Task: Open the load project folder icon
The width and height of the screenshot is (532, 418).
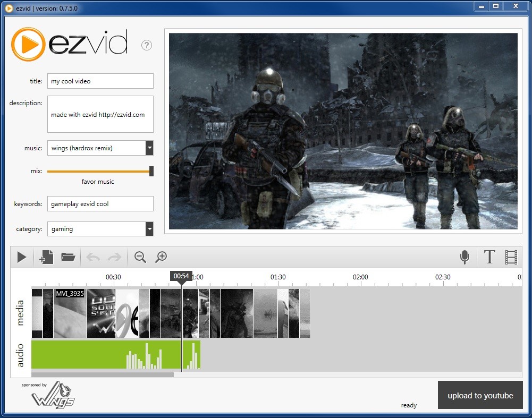Action: click(68, 258)
